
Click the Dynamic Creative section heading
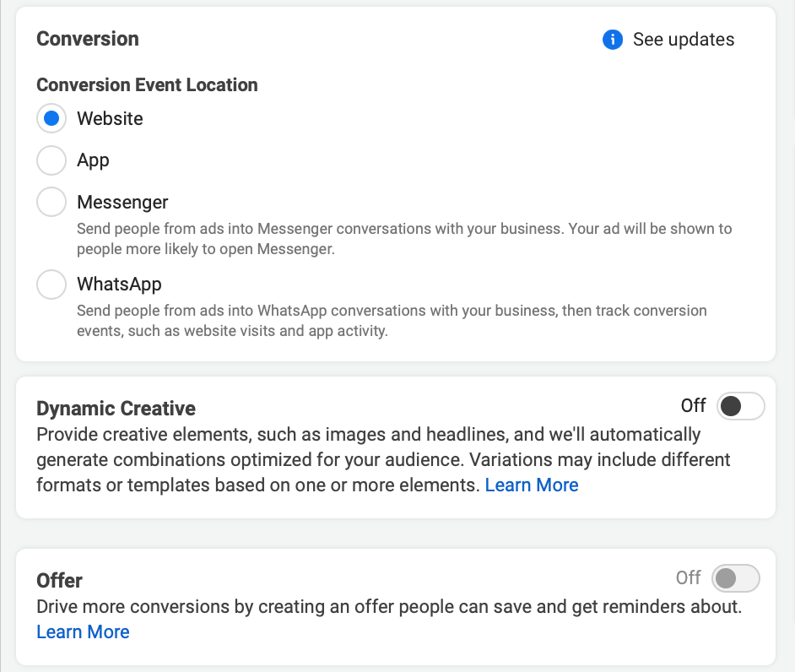[x=116, y=409]
